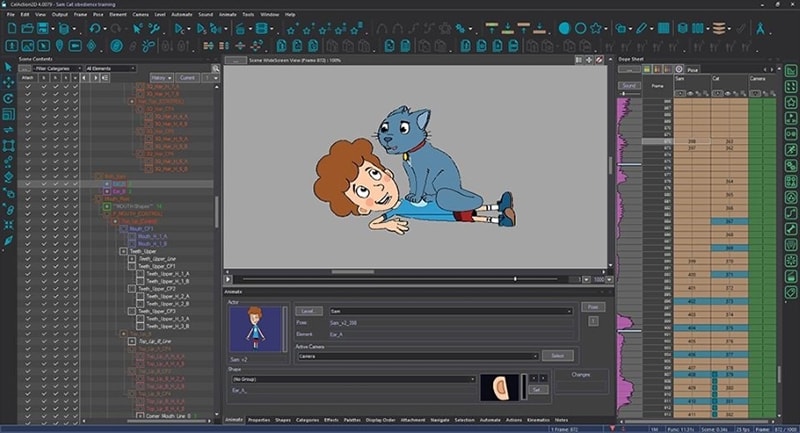The image size is (800, 433).
Task: Click the Sound button in Dope Sheet
Action: pyautogui.click(x=629, y=85)
